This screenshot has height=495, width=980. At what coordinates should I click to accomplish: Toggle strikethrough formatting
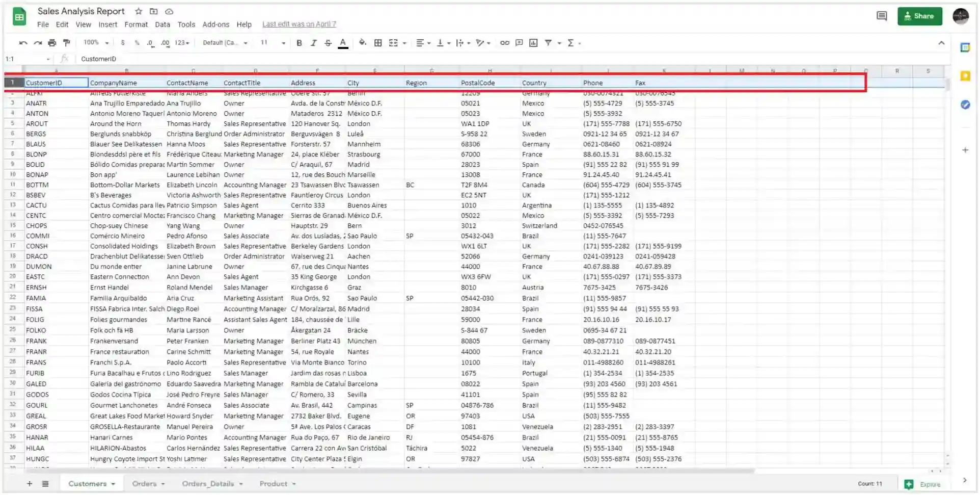(x=328, y=43)
